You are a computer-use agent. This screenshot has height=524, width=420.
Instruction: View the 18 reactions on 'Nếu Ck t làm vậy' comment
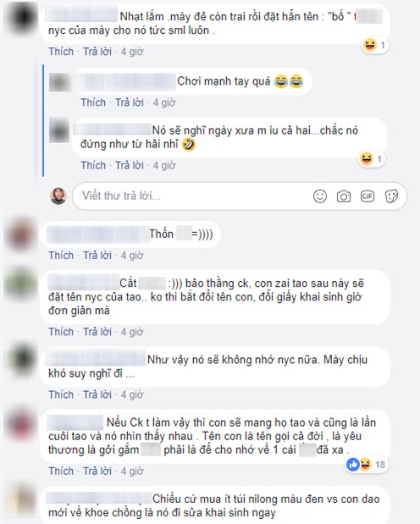pos(367,465)
